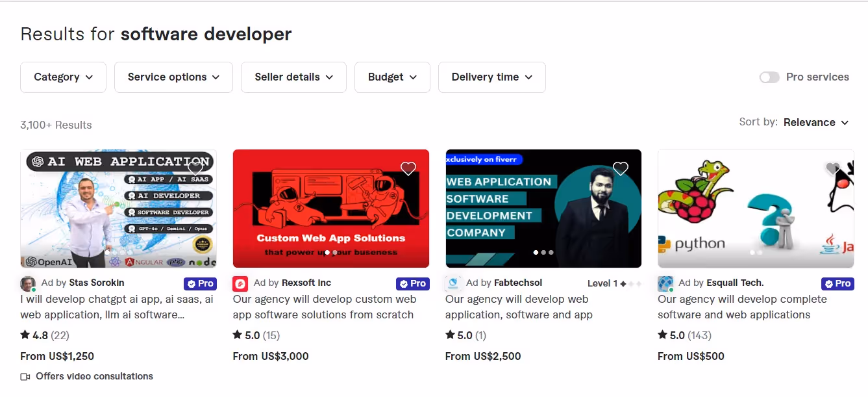The height and width of the screenshot is (397, 868).
Task: Open Rexsoft Inc's red logo avatar
Action: tap(240, 284)
